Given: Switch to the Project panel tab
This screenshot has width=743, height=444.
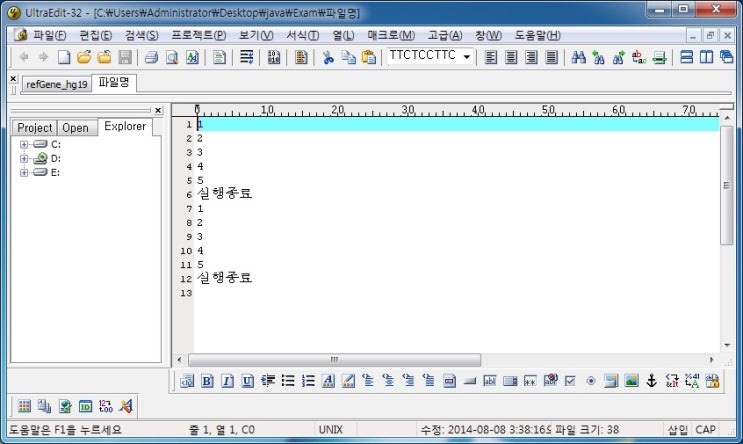Looking at the screenshot, I should [34, 128].
